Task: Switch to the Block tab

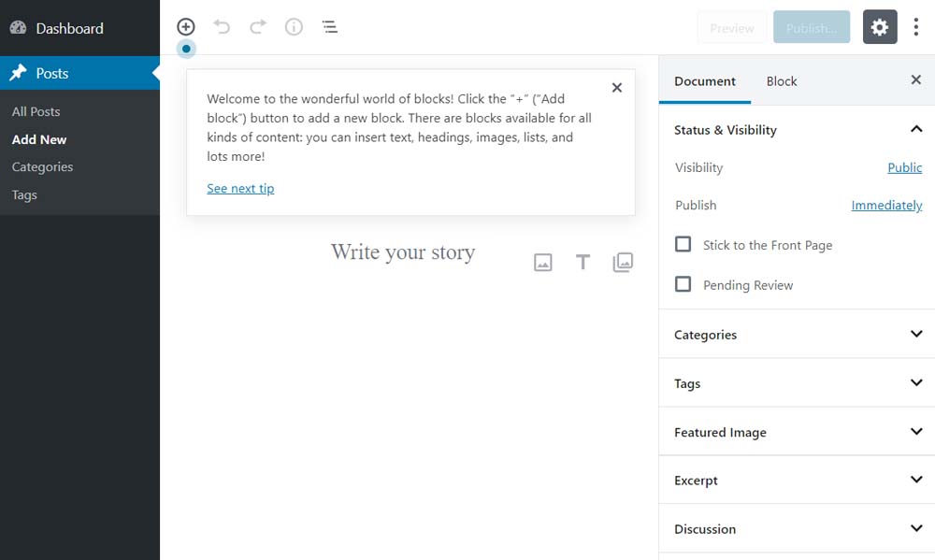Action: (782, 81)
